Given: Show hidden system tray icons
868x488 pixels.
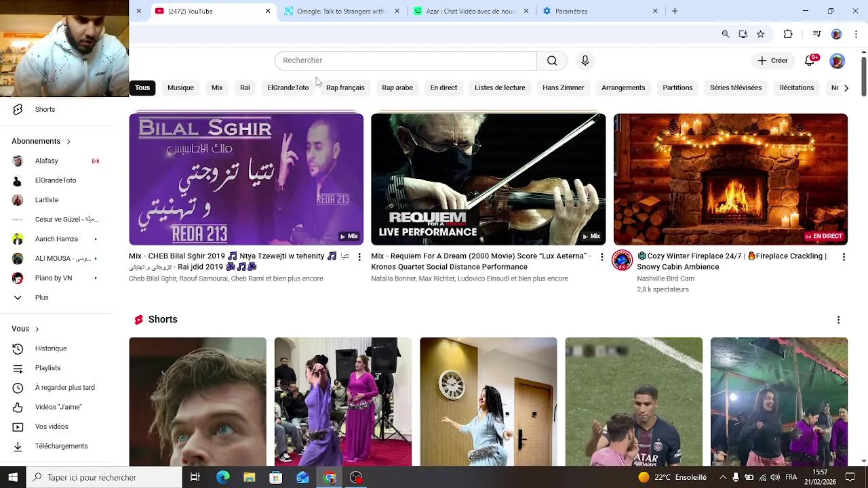Looking at the screenshot, I should (x=723, y=477).
